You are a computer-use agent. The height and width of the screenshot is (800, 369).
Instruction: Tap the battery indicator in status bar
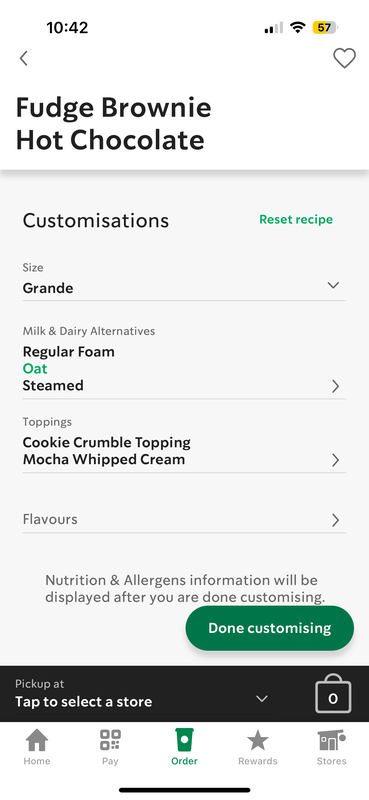point(325,28)
